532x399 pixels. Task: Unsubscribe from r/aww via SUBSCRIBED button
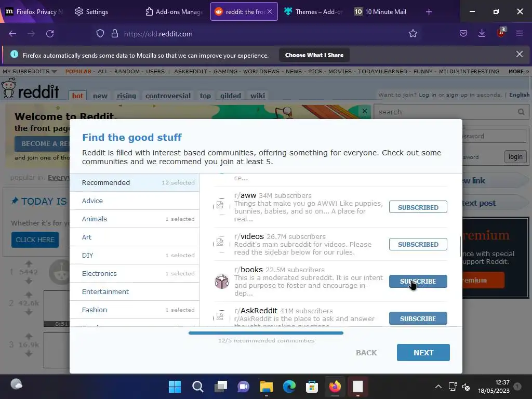point(418,207)
